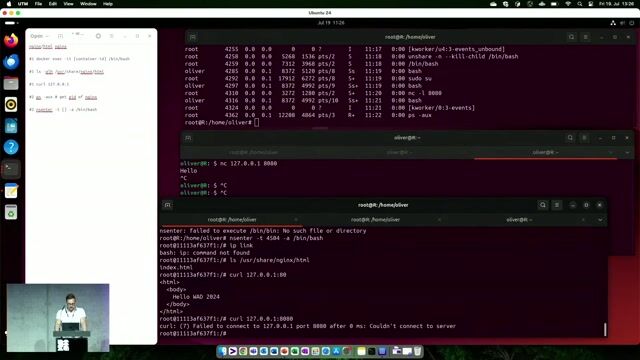This screenshot has width=640, height=360.
Task: Open the App Store from the macOS Dock
Action: (336, 351)
